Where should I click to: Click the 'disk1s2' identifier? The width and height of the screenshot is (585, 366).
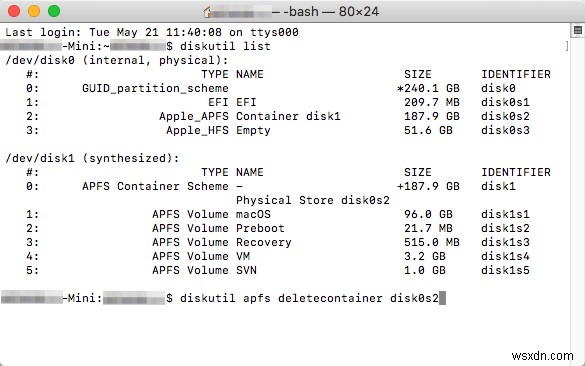coord(505,228)
